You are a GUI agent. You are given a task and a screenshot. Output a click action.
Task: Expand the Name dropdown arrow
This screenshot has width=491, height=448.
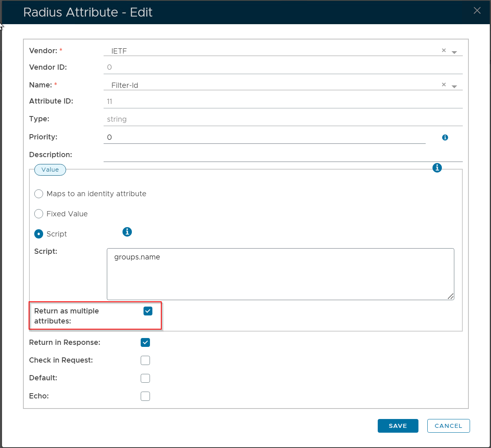[454, 86]
